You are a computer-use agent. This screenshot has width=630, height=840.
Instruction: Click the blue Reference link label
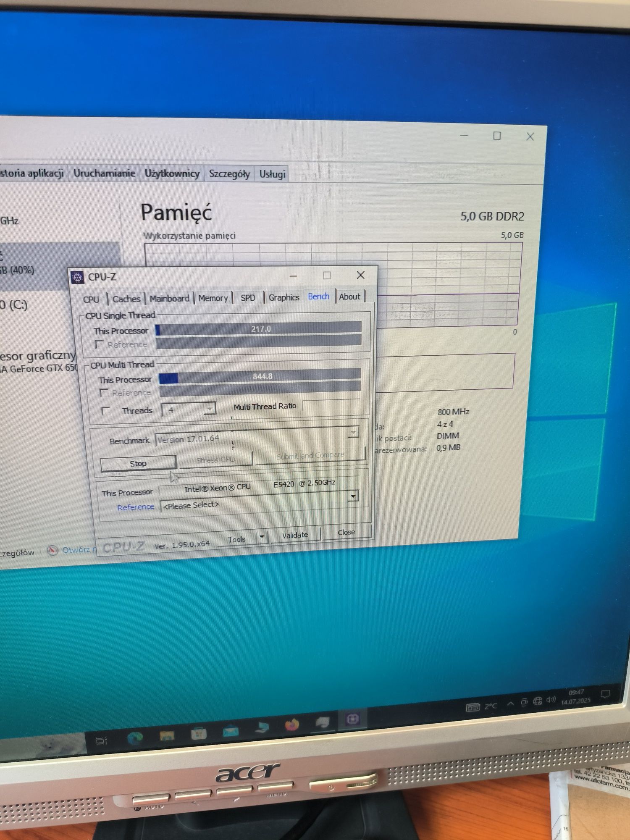tap(136, 507)
